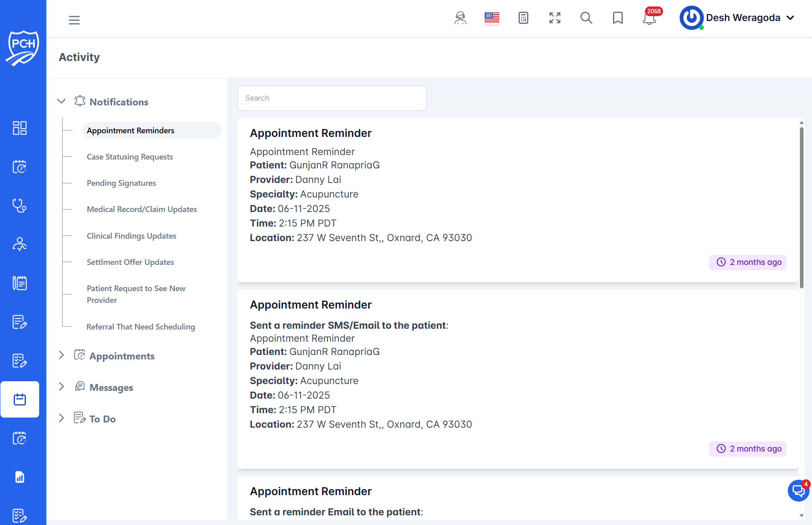Screen dimensions: 812x525
Task: Click the scroll-down arrow of notification list
Action: coord(801,515)
